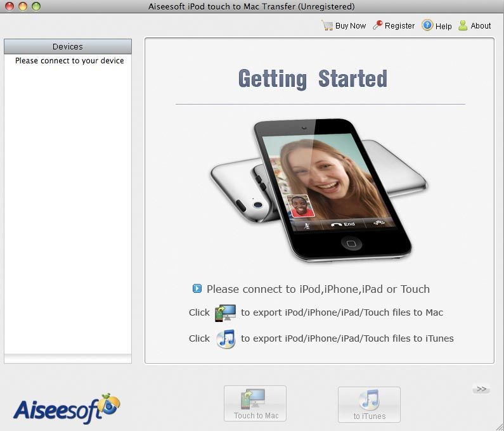Expand more options with the >> button
The height and width of the screenshot is (431, 504).
[x=481, y=389]
